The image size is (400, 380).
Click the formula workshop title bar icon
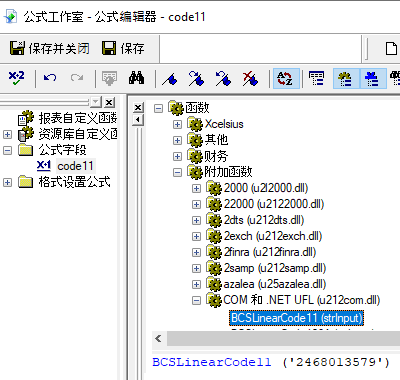[x=11, y=17]
